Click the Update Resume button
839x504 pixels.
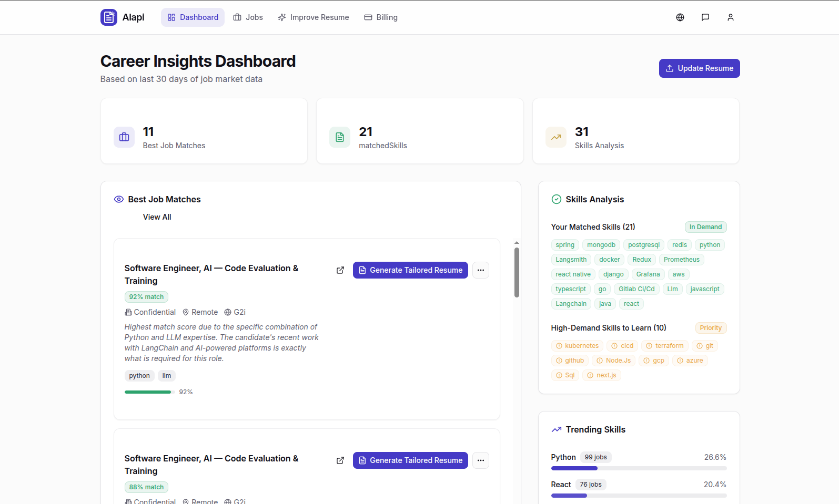pyautogui.click(x=699, y=68)
